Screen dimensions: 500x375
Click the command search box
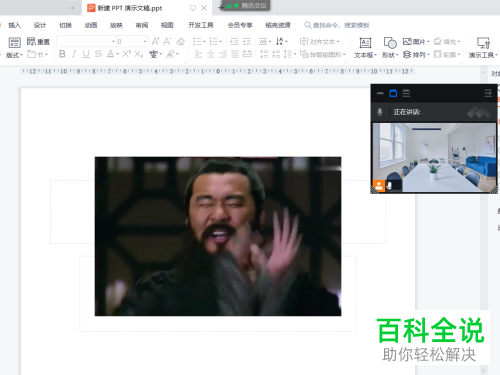337,25
